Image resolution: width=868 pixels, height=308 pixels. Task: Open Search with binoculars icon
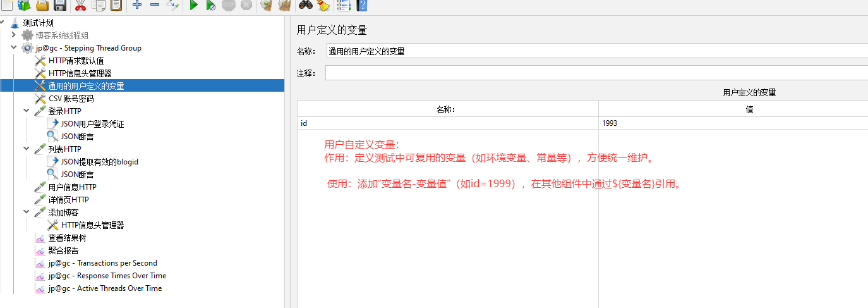(x=306, y=6)
